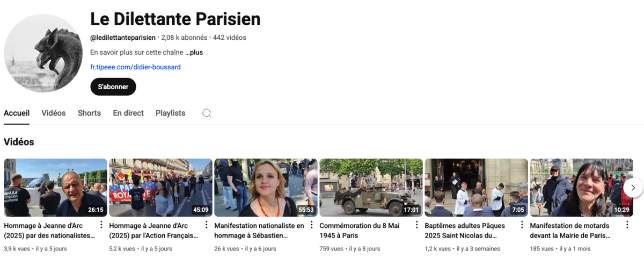Open the En direct tab
The height and width of the screenshot is (265, 644).
(128, 113)
